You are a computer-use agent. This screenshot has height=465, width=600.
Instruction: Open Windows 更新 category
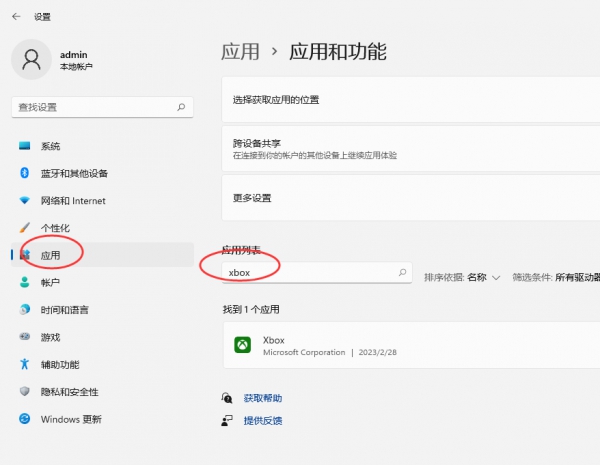(102, 419)
